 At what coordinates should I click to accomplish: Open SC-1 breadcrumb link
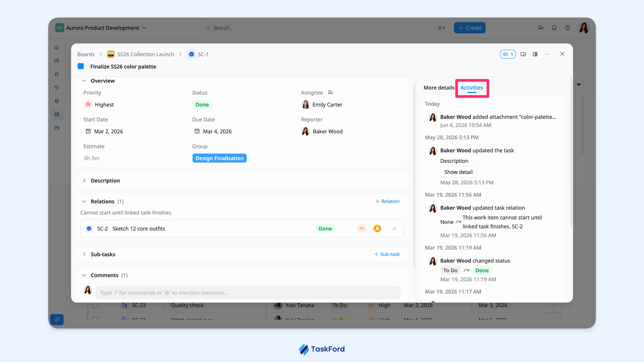click(203, 54)
